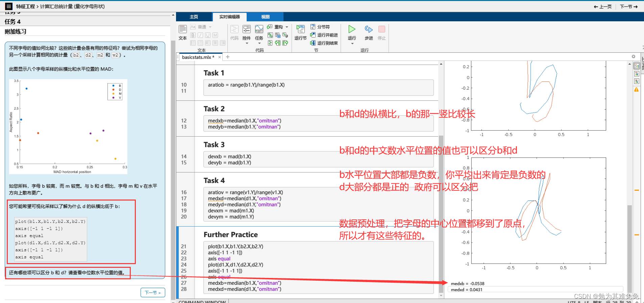Insert a text block with 文本 button

pos(183,32)
